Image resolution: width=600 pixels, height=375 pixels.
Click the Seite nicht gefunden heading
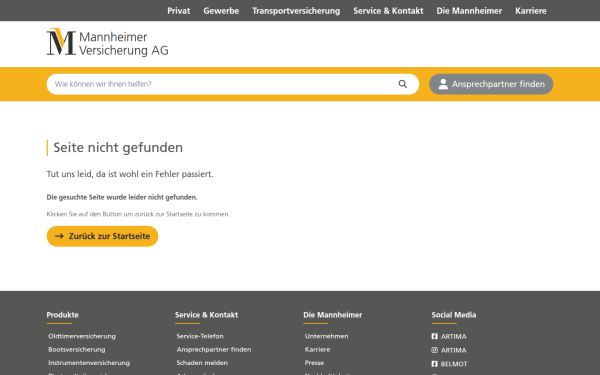(118, 148)
